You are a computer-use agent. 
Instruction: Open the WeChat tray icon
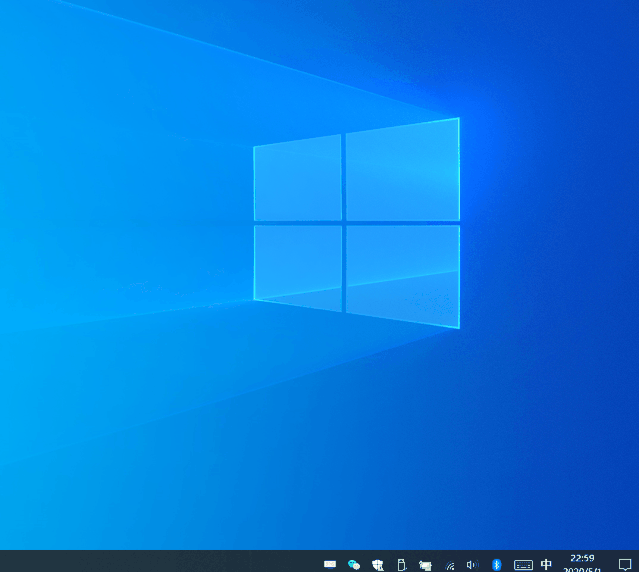pos(354,565)
